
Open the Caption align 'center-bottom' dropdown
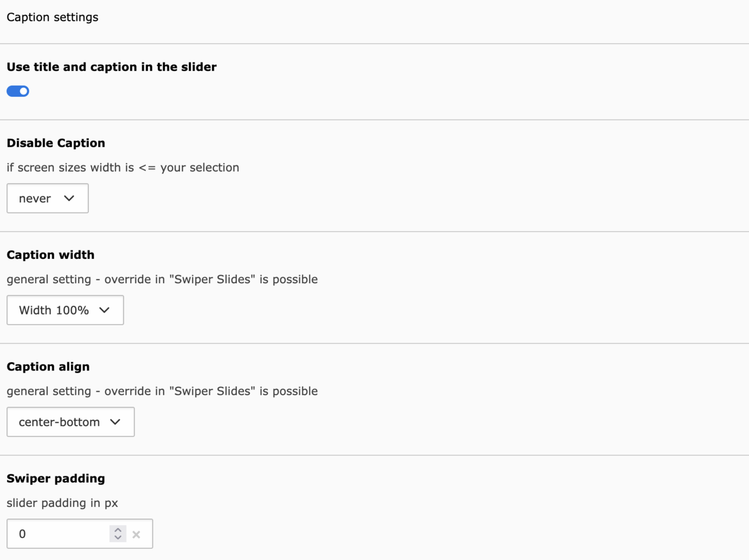(x=70, y=422)
